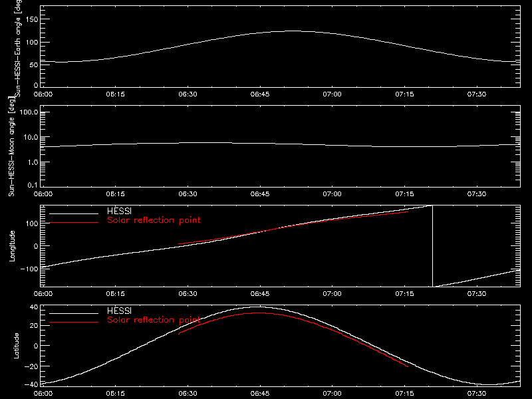Screen dimensions: 532x399
Task: Click 07:00 time label under Latitude plot
Action: click(332, 393)
